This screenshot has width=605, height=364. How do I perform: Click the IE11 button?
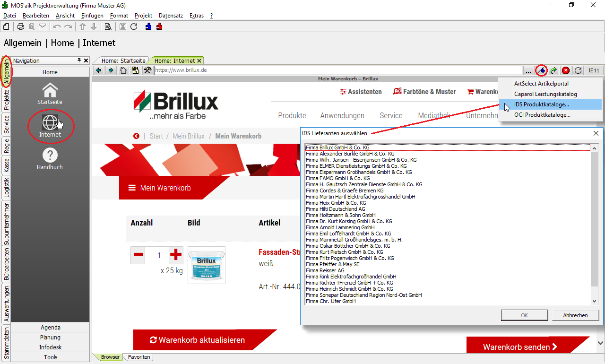click(x=594, y=70)
